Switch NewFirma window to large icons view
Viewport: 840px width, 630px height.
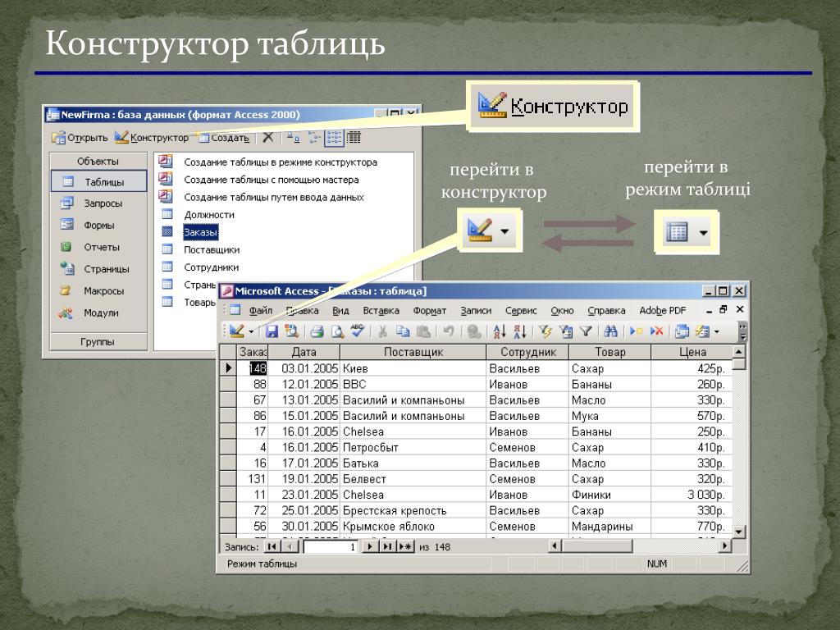tap(293, 138)
